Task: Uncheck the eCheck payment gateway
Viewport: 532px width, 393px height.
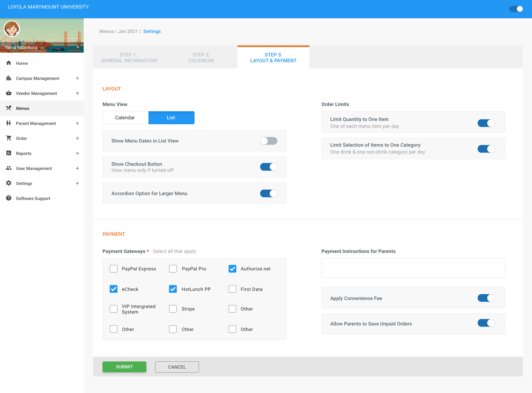Action: click(x=114, y=289)
